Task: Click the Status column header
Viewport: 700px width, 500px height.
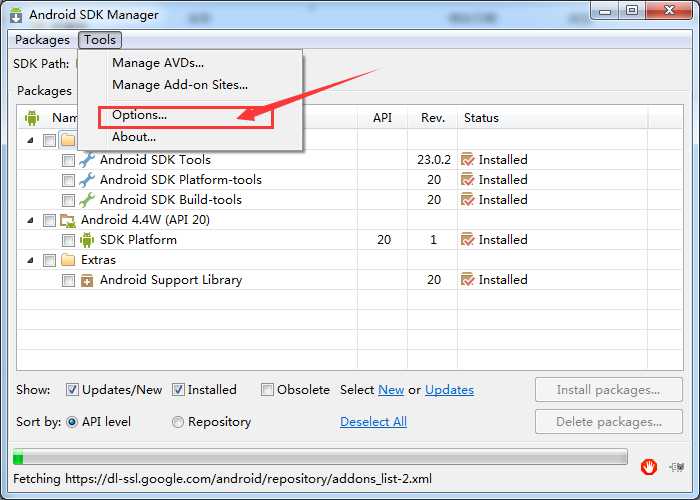Action: point(553,118)
